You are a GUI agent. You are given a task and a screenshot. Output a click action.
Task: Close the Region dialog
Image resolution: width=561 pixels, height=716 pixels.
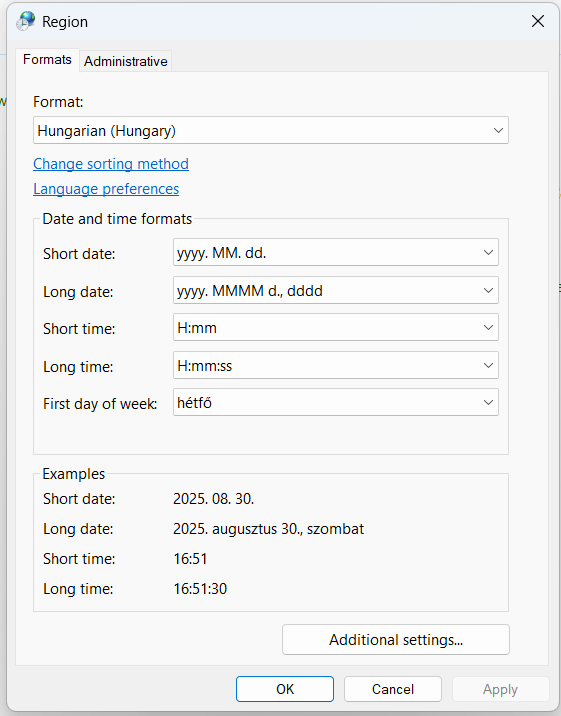point(538,21)
